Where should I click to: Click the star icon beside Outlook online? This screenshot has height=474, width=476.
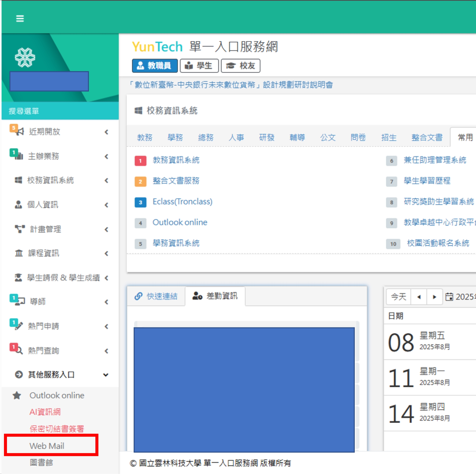[17, 395]
